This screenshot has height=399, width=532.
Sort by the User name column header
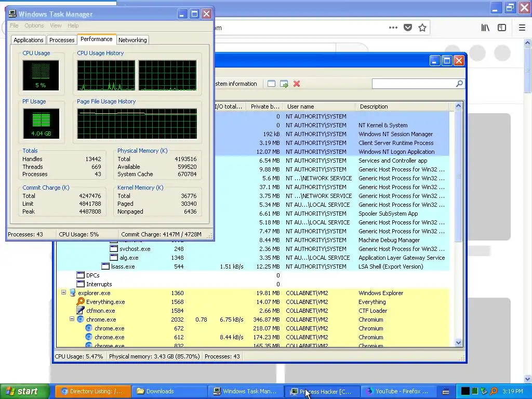(319, 107)
